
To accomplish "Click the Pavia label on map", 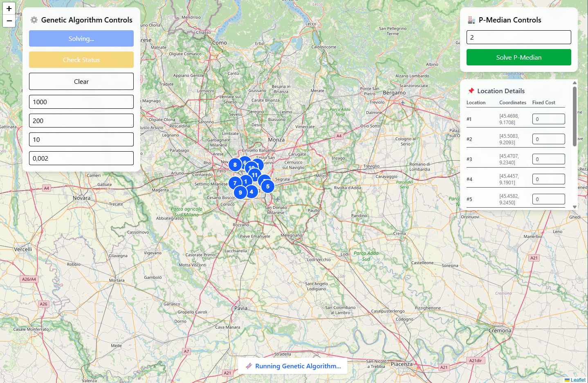I will click(x=241, y=308).
